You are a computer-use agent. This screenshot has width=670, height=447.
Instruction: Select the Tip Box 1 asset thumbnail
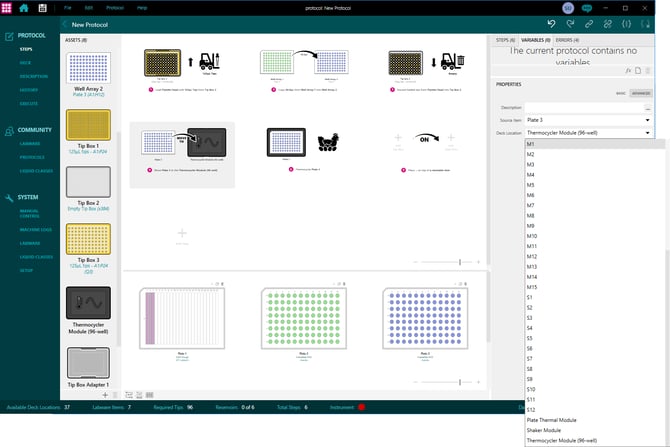point(88,125)
